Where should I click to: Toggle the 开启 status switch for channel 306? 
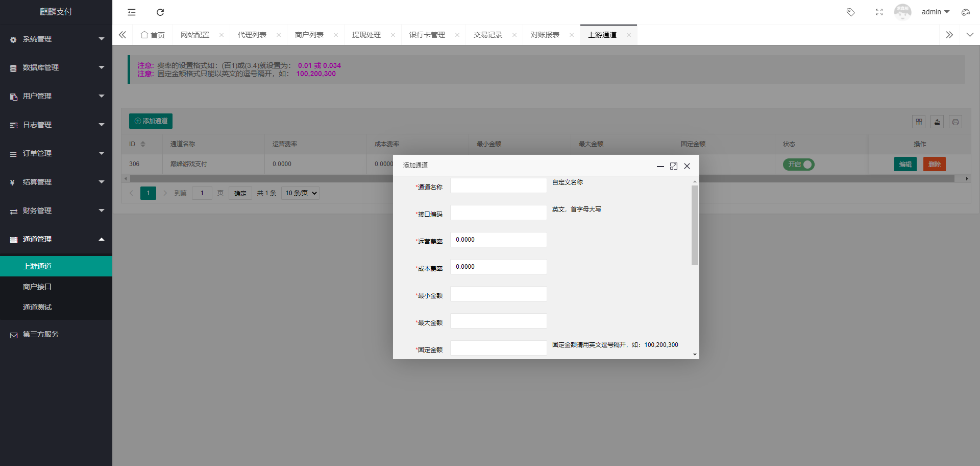click(798, 164)
